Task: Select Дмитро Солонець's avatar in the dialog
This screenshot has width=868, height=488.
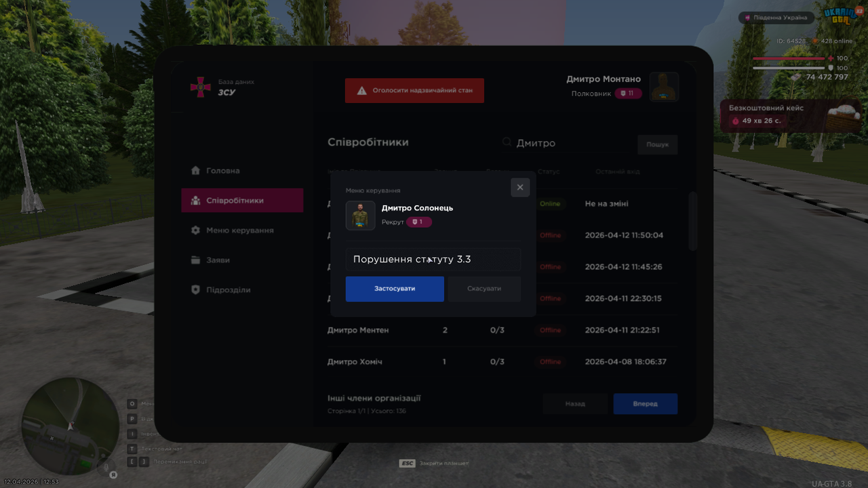Action: coord(361,216)
